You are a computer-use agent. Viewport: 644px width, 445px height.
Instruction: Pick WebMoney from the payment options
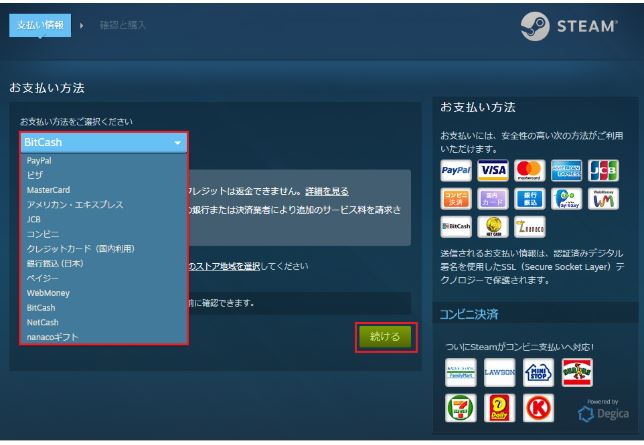[46, 293]
